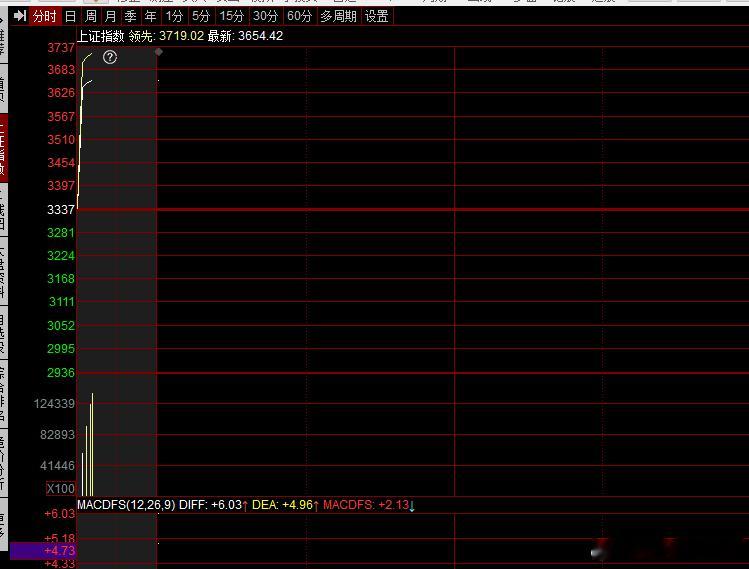
Task: Click the 最新 value 3654.42
Action: click(x=260, y=36)
